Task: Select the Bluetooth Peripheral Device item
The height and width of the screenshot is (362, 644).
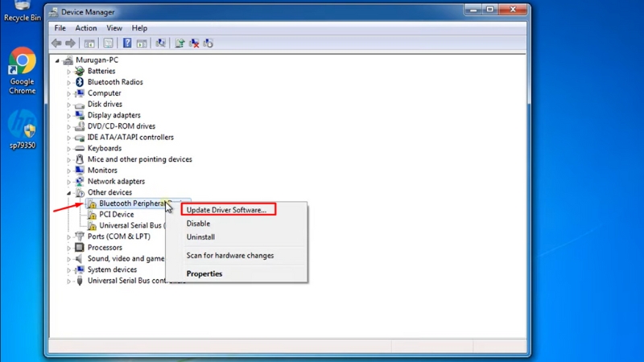Action: tap(132, 204)
